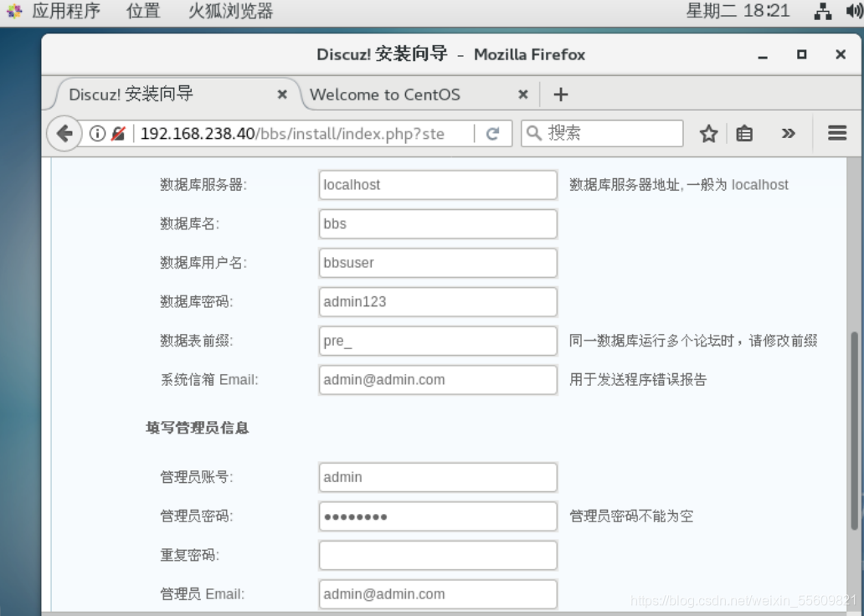Click the 数据库用户名: label
Viewport: 864px width, 616px height.
(203, 263)
